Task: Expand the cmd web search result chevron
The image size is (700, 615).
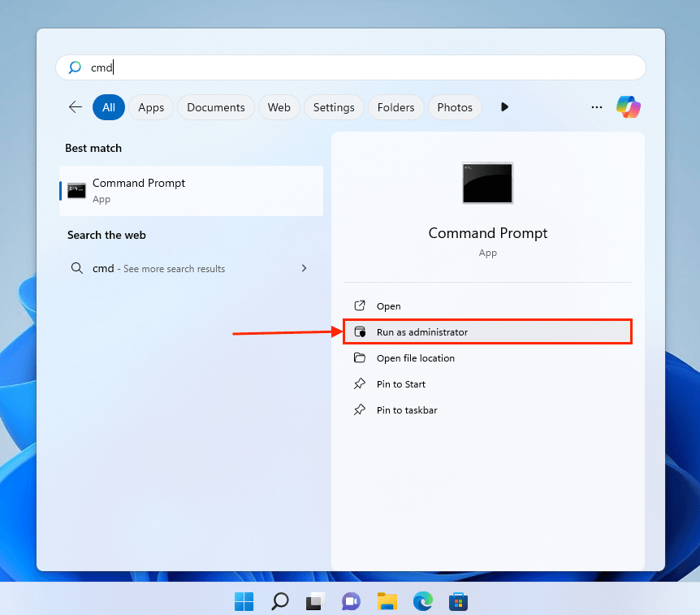Action: pos(304,268)
